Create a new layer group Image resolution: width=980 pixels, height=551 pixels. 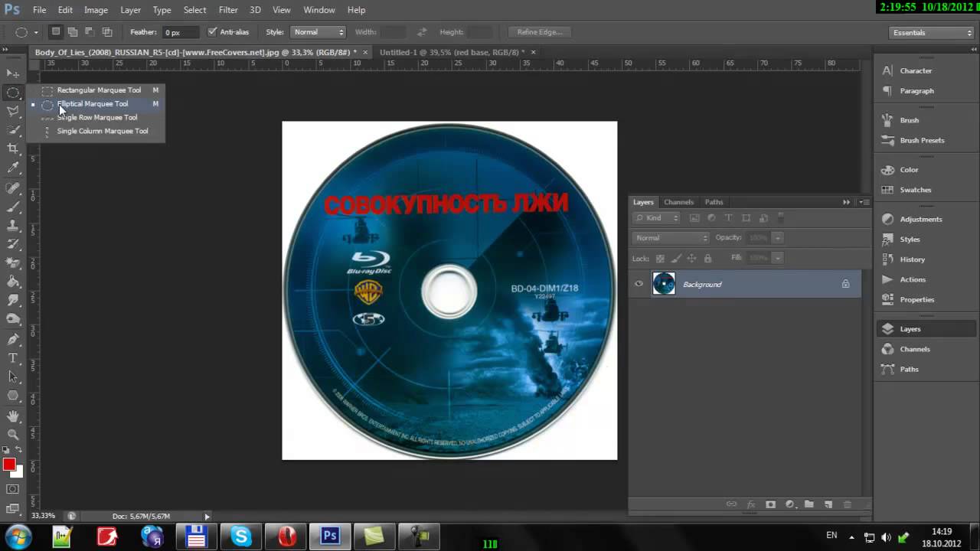click(x=808, y=504)
